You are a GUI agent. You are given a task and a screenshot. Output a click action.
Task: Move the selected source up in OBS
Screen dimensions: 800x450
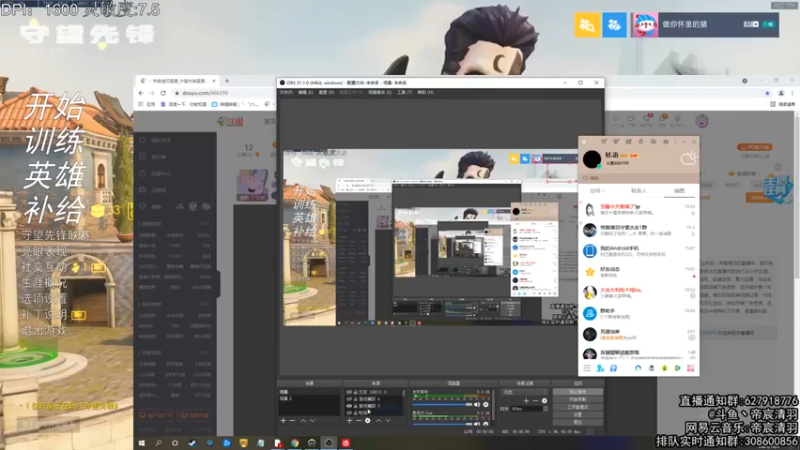[x=379, y=420]
